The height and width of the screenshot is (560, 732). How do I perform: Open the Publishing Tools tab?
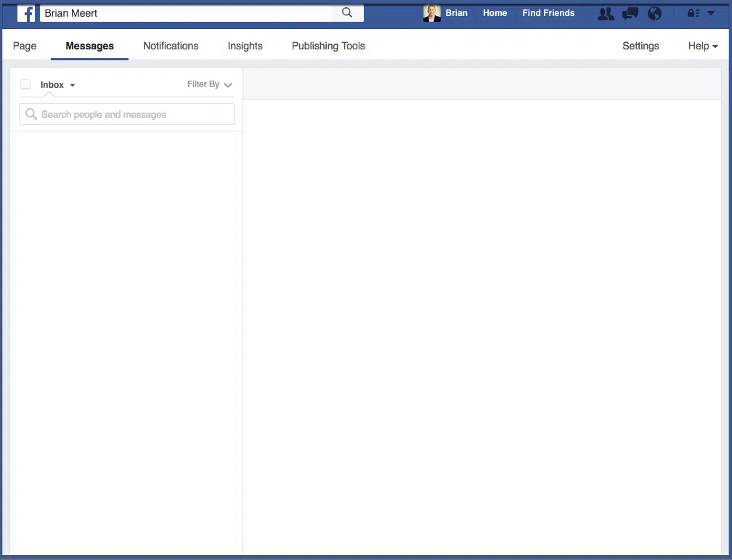[328, 46]
